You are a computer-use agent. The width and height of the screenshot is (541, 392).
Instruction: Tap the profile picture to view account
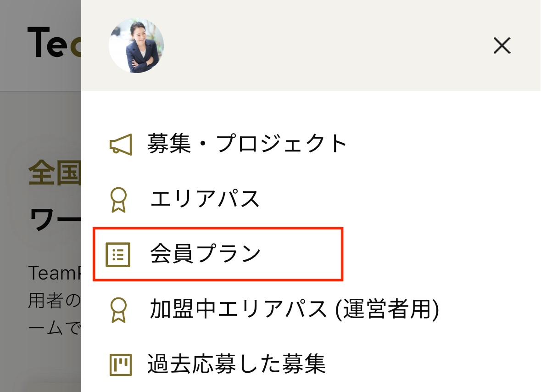pos(136,45)
